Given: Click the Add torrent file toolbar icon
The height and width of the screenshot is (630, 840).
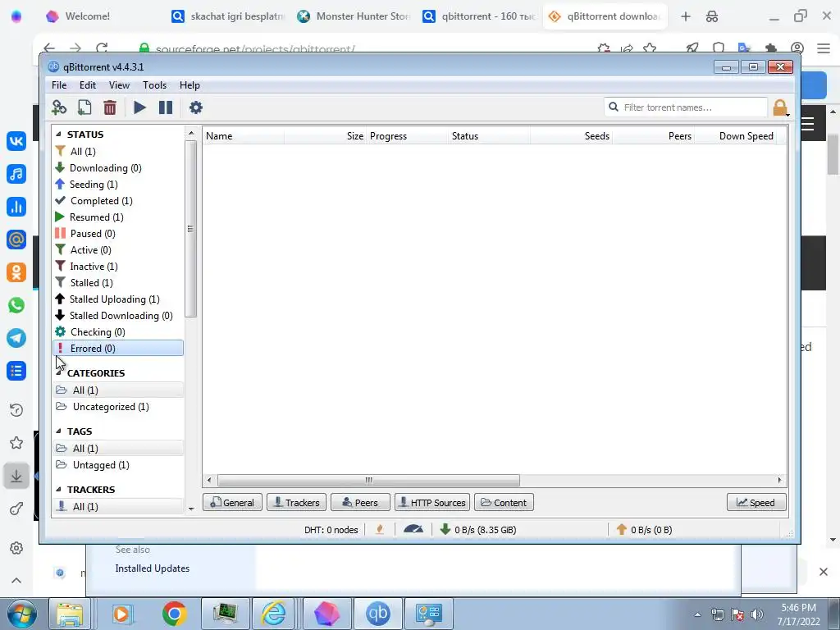Looking at the screenshot, I should point(84,107).
